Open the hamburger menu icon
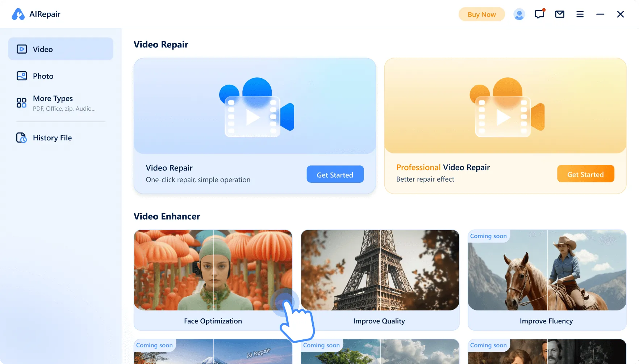This screenshot has height=364, width=639. 580,14
